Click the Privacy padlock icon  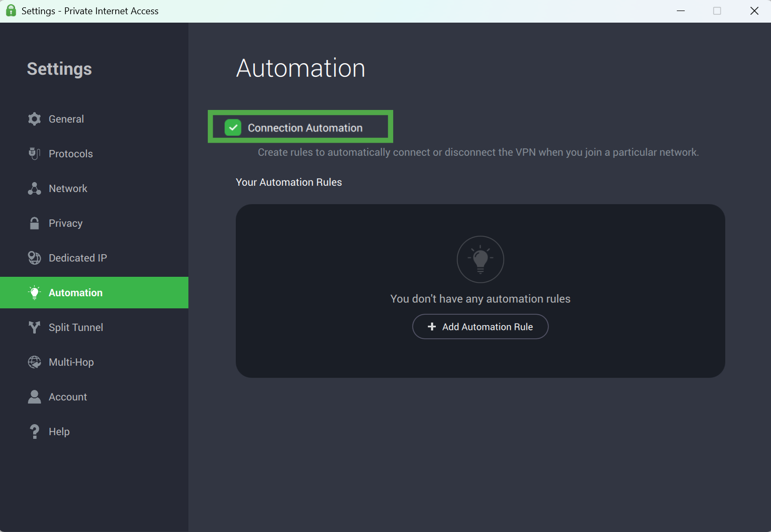[34, 223]
